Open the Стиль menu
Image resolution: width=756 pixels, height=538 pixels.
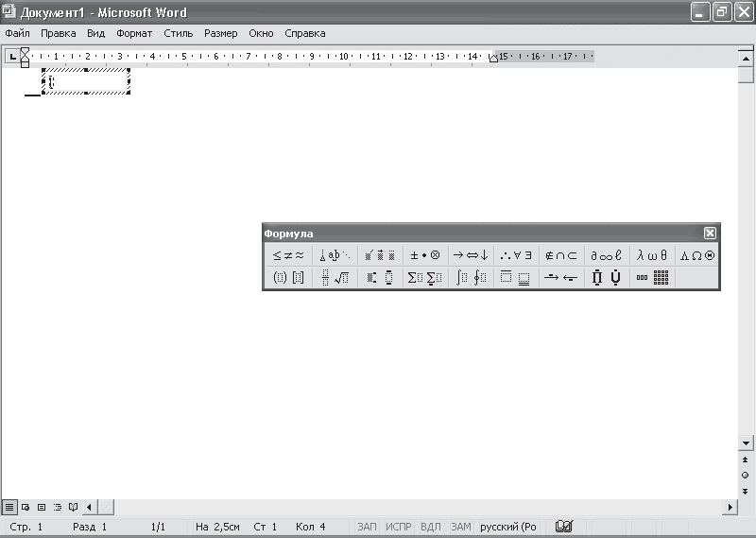pos(178,33)
